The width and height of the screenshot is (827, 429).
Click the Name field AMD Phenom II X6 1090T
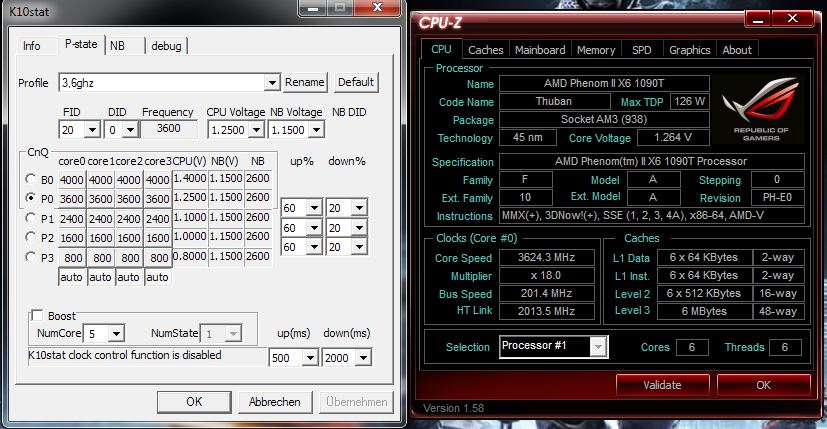pos(604,83)
